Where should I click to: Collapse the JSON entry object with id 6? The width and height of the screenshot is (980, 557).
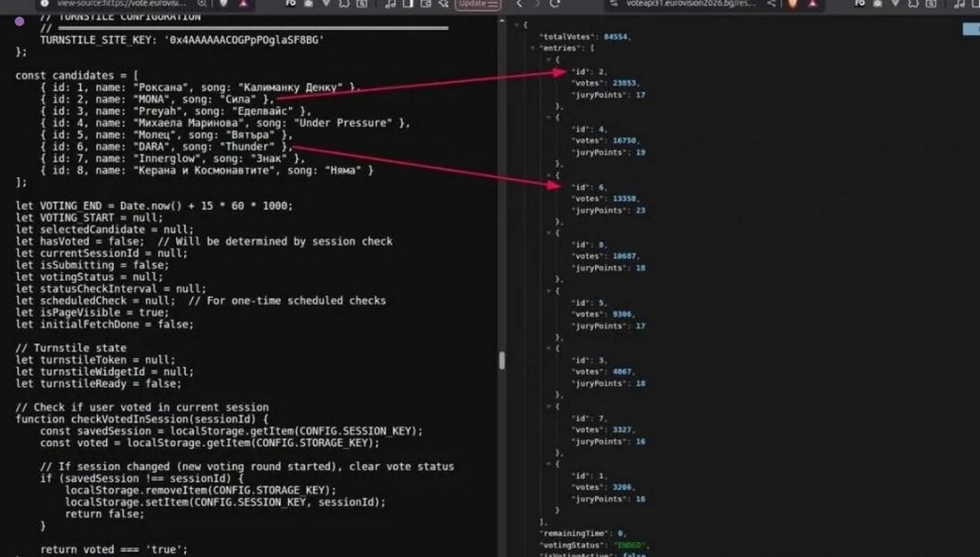point(548,176)
